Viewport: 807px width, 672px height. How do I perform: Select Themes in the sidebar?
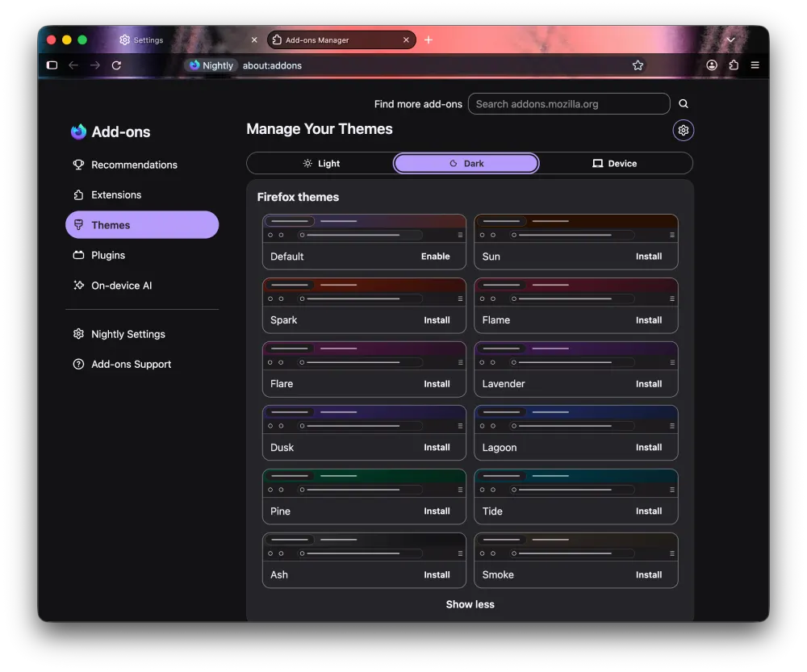142,225
